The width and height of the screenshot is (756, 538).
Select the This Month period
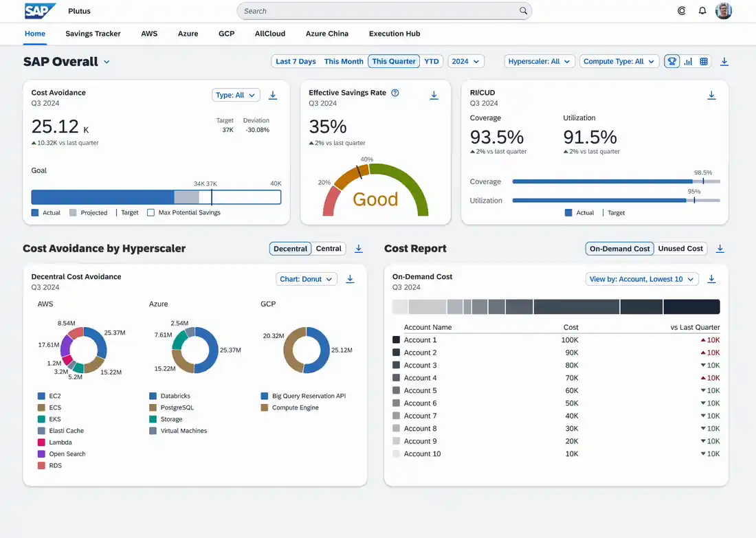click(344, 61)
